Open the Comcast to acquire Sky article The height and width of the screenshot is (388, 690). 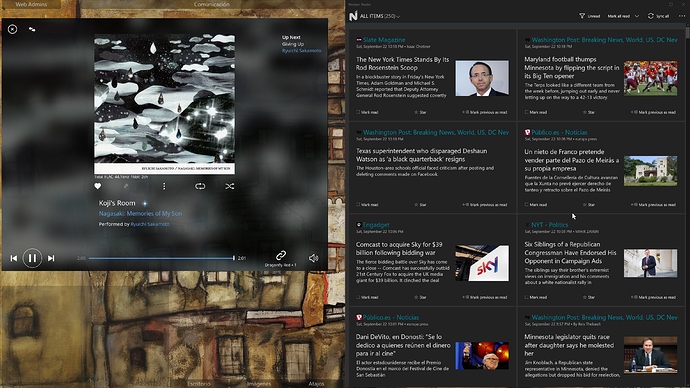coord(399,248)
